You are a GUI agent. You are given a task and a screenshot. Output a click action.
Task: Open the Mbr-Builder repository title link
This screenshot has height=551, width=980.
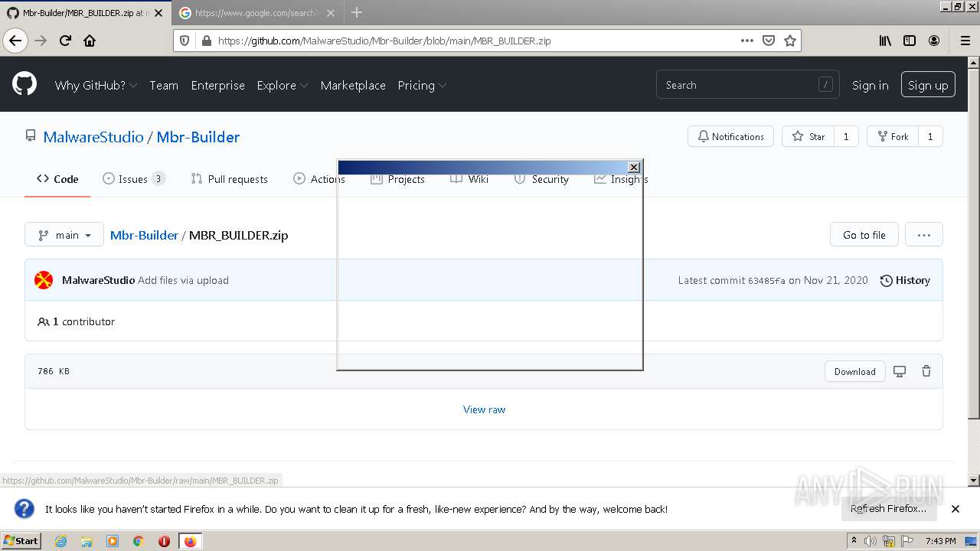(198, 137)
